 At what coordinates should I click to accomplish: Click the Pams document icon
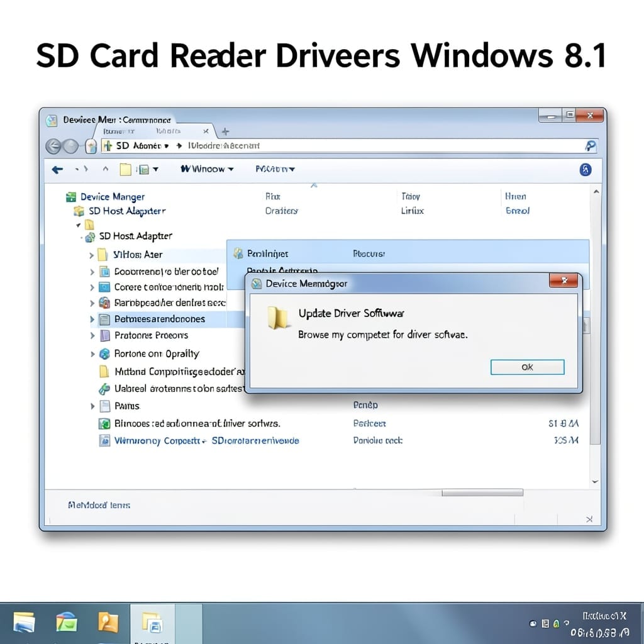click(x=105, y=406)
